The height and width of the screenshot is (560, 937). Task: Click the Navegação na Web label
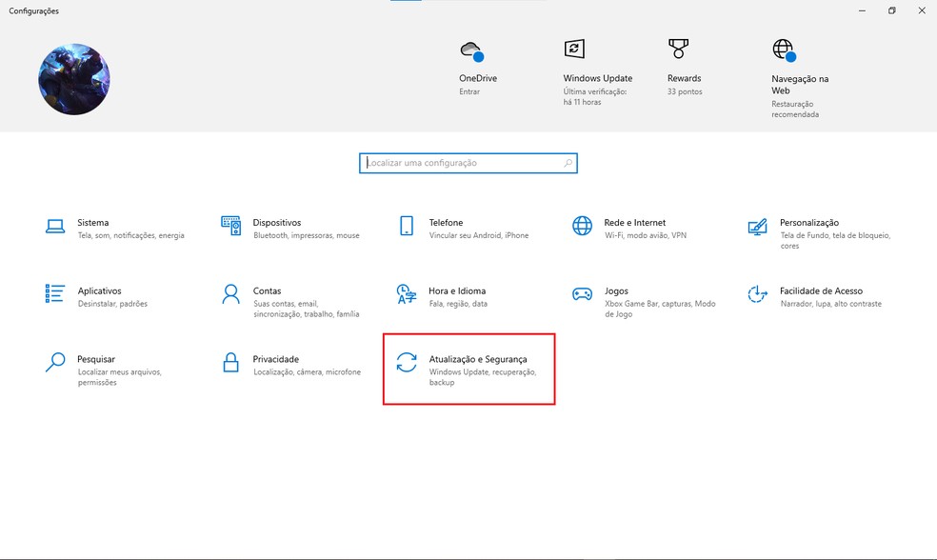pyautogui.click(x=800, y=84)
